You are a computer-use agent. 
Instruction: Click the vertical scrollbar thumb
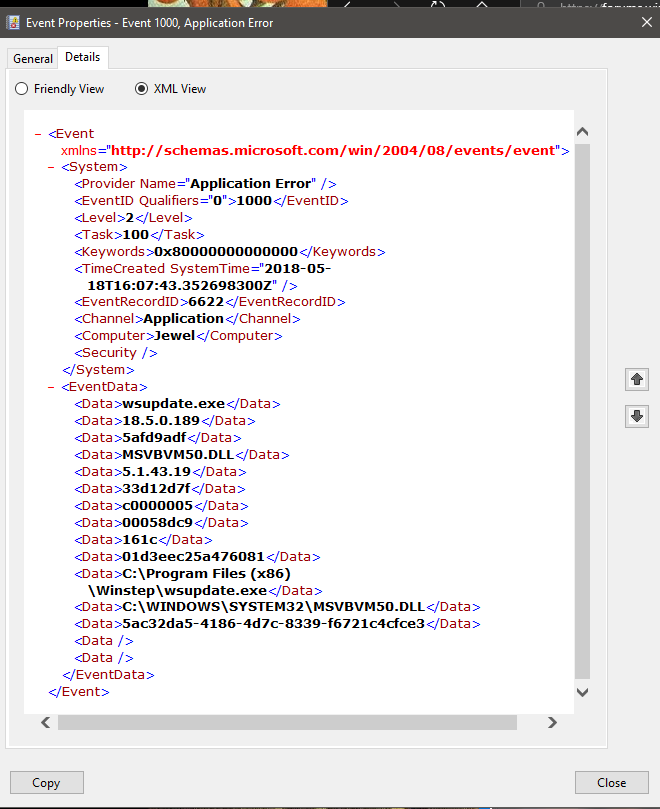coord(582,410)
